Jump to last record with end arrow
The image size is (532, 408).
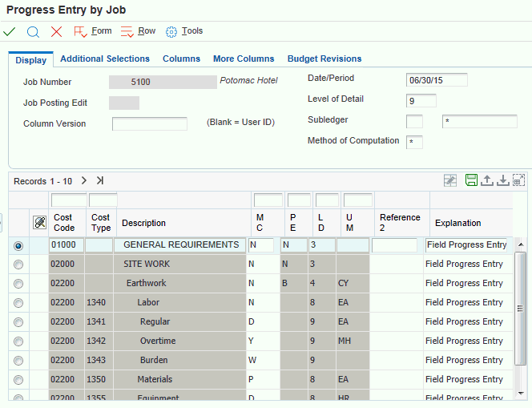(100, 180)
